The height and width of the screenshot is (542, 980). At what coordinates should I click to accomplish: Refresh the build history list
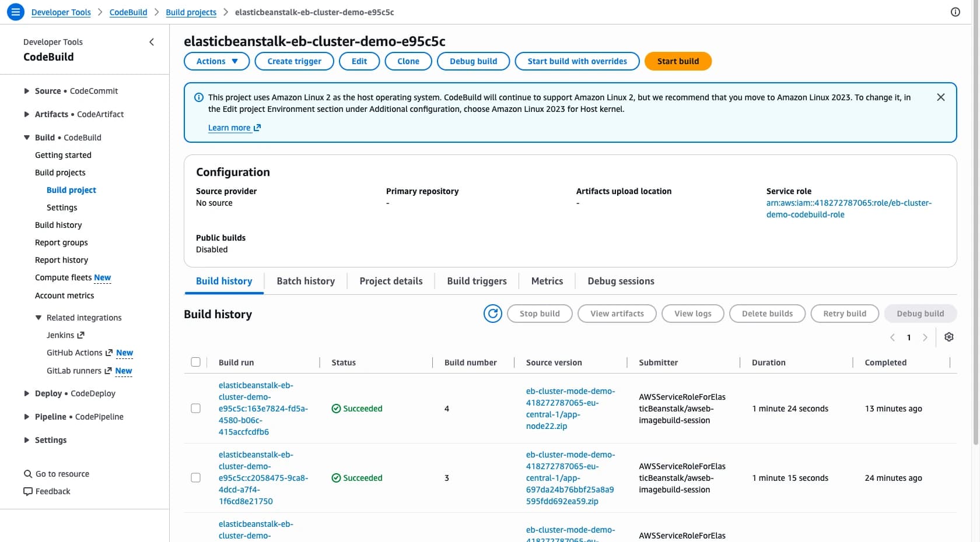click(493, 314)
